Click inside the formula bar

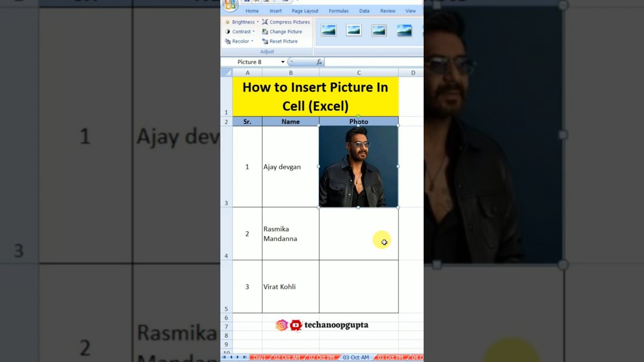click(x=374, y=62)
